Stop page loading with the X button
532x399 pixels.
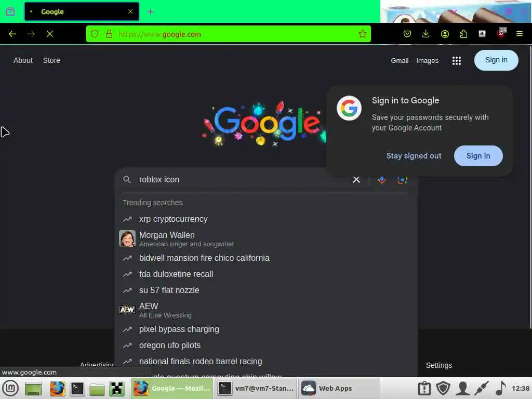tap(50, 34)
